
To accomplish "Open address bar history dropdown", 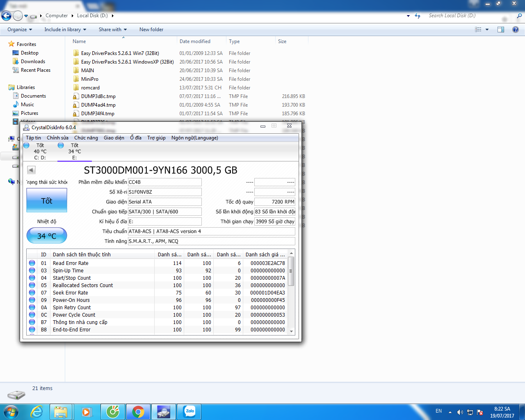I will 408,16.
